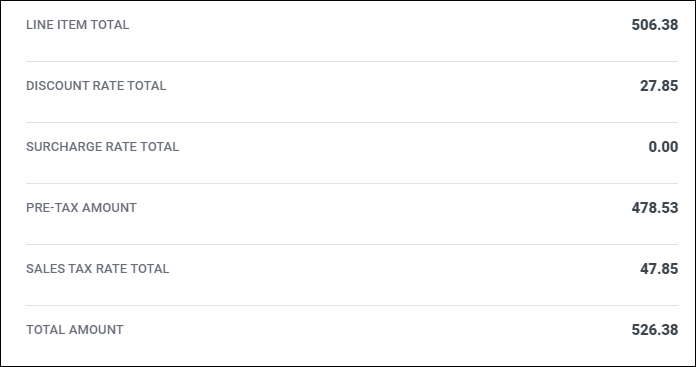The width and height of the screenshot is (696, 367).
Task: Click the divider below LINE ITEM TOTAL row
Action: pos(352,61)
